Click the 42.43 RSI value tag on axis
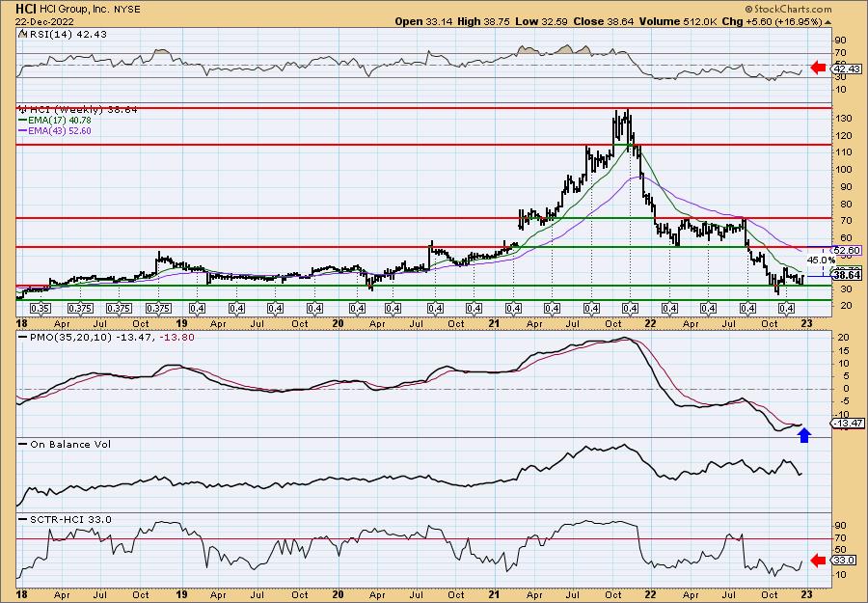The height and width of the screenshot is (603, 868). point(848,69)
